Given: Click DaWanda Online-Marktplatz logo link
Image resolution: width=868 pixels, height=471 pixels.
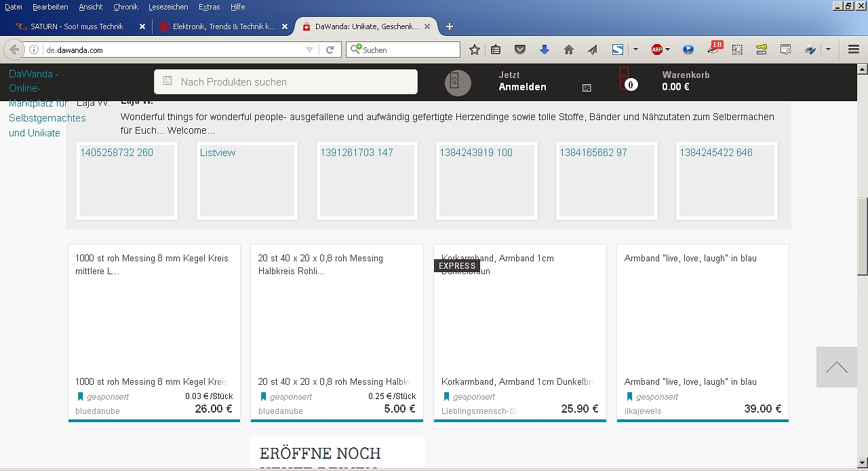Looking at the screenshot, I should 47,103.
